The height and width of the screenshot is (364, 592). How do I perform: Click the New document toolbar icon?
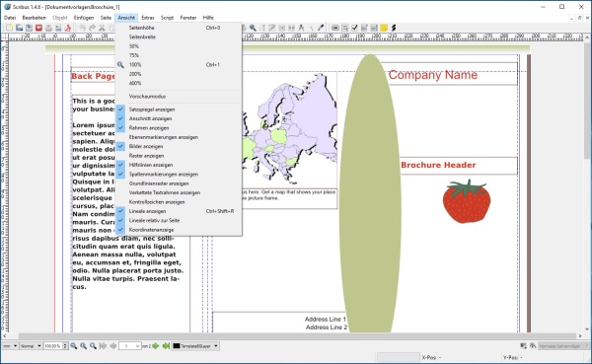pyautogui.click(x=10, y=28)
